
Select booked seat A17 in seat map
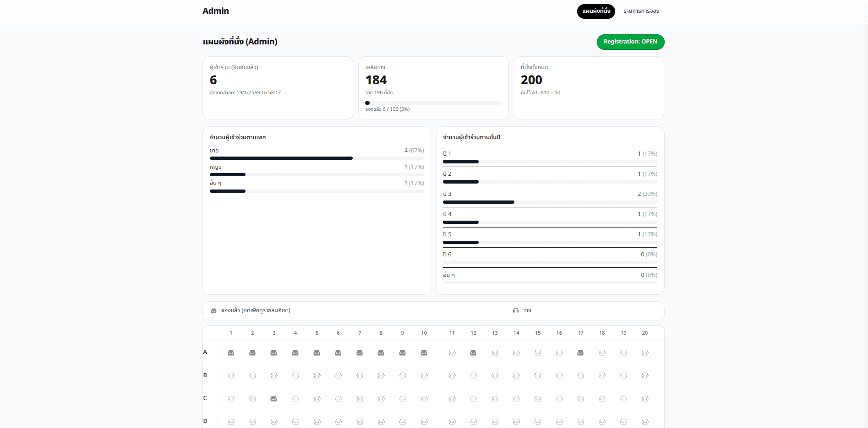point(580,353)
